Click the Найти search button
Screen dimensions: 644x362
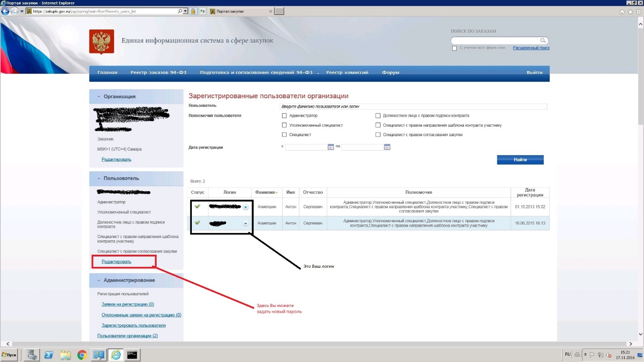[x=520, y=160]
